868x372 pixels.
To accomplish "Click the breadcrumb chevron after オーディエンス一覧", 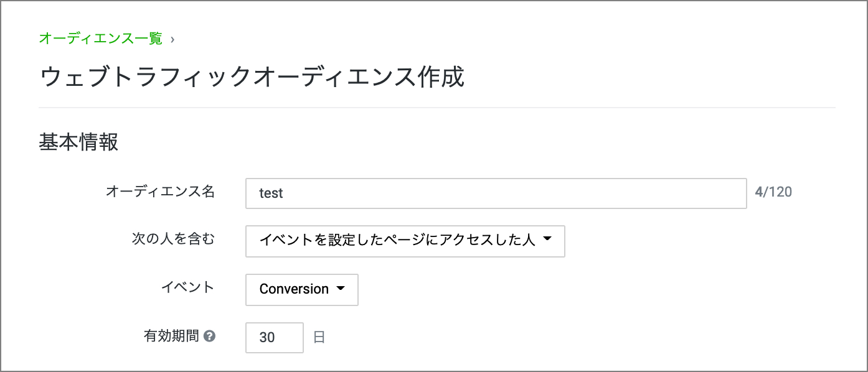I will [172, 39].
